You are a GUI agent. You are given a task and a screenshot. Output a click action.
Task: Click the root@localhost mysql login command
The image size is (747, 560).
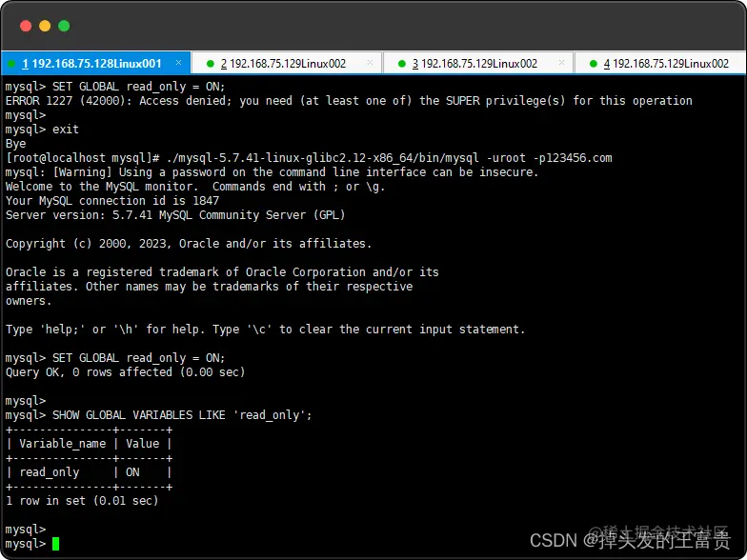coord(309,158)
